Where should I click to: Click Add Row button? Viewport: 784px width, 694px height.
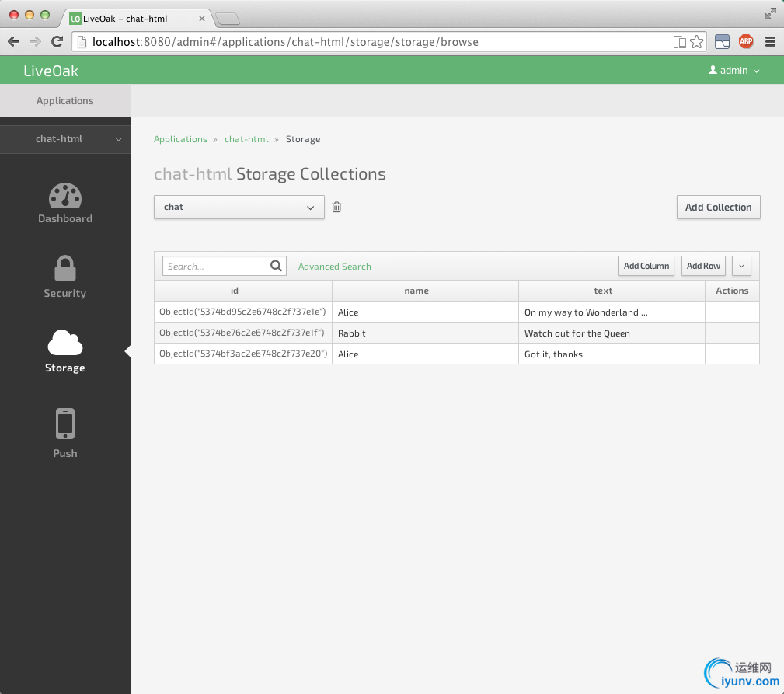tap(703, 266)
